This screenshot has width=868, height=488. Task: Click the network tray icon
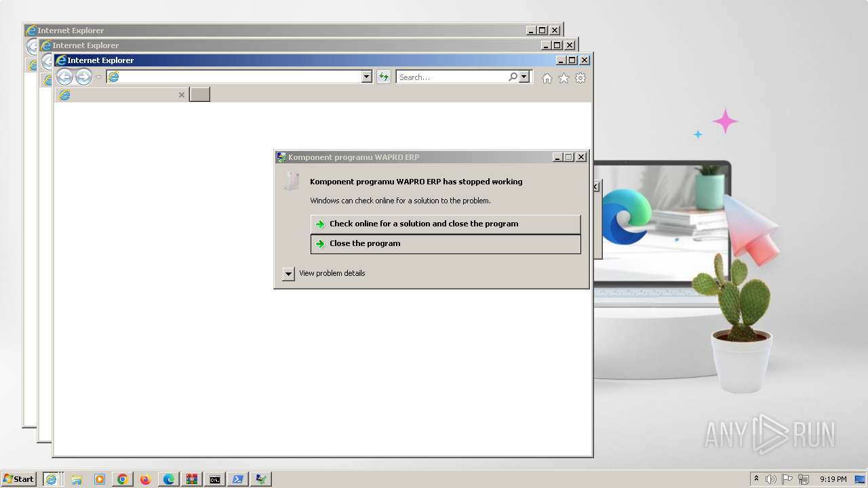(804, 479)
